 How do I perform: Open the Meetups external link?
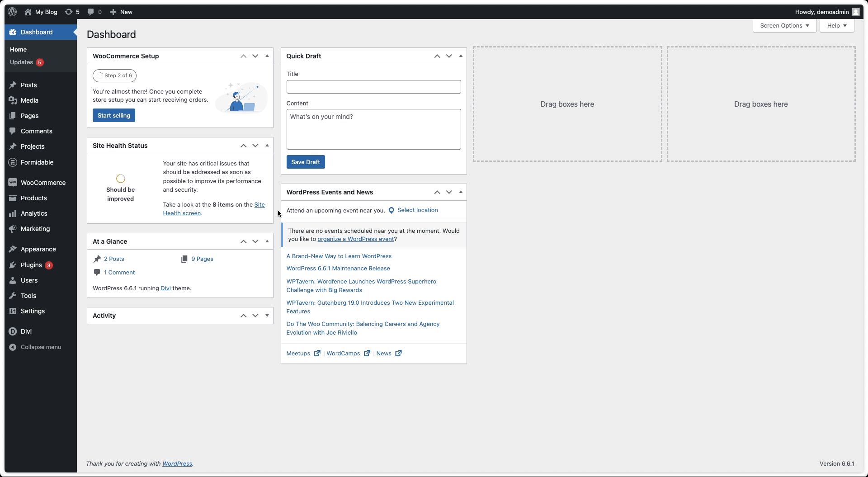[x=303, y=354]
